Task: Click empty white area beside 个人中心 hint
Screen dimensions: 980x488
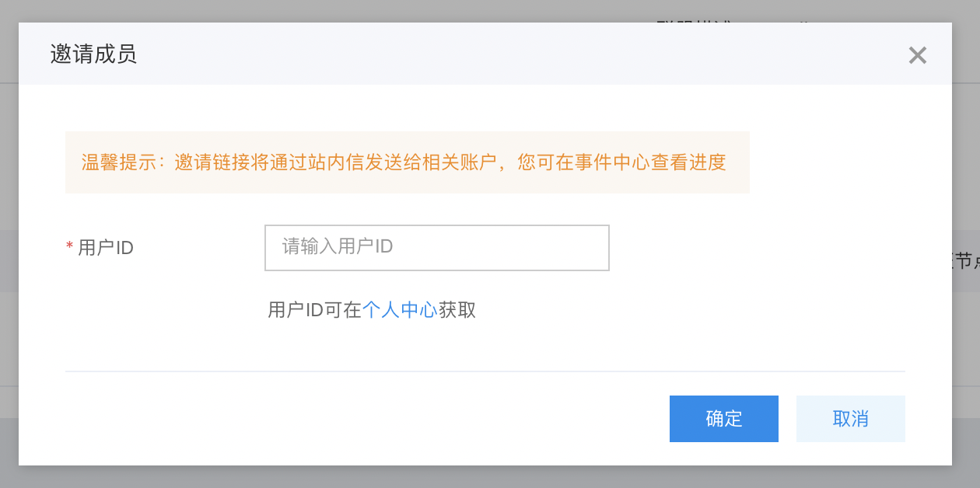Action: pyautogui.click(x=684, y=310)
